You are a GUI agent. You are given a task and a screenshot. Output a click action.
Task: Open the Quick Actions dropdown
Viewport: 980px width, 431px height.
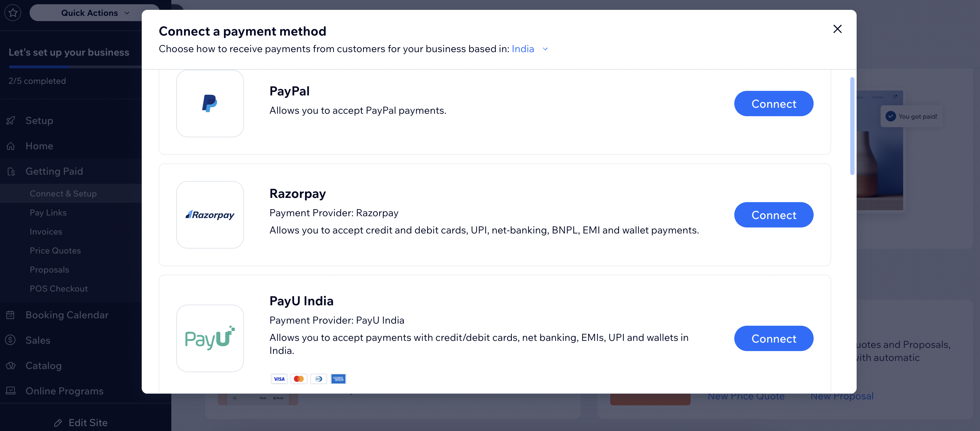click(95, 13)
